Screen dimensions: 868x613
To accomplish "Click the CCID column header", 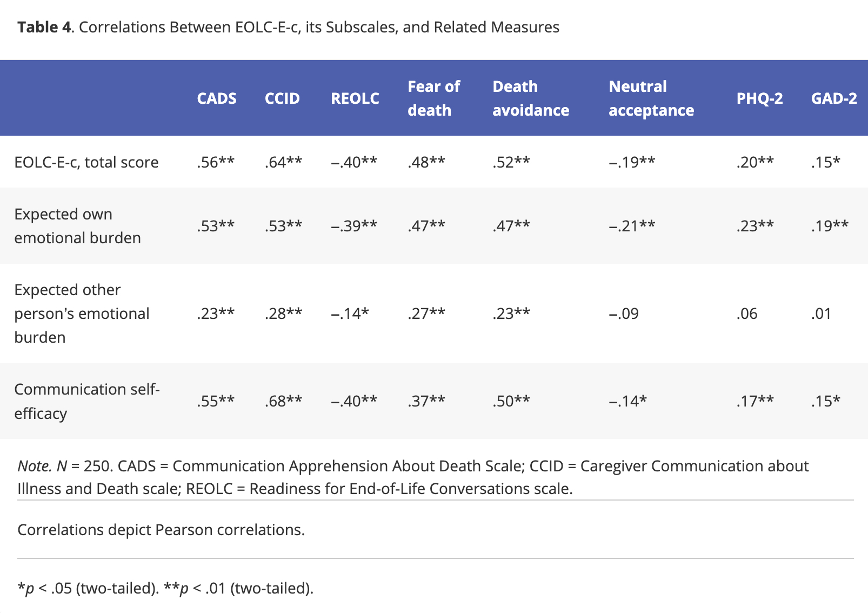I will (282, 98).
